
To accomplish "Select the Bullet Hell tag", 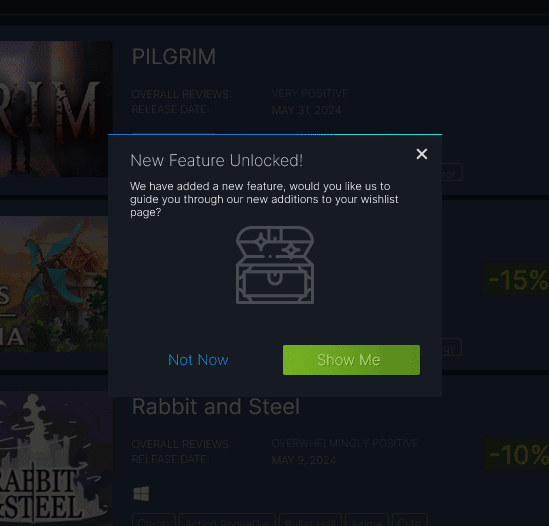I will tap(310, 520).
